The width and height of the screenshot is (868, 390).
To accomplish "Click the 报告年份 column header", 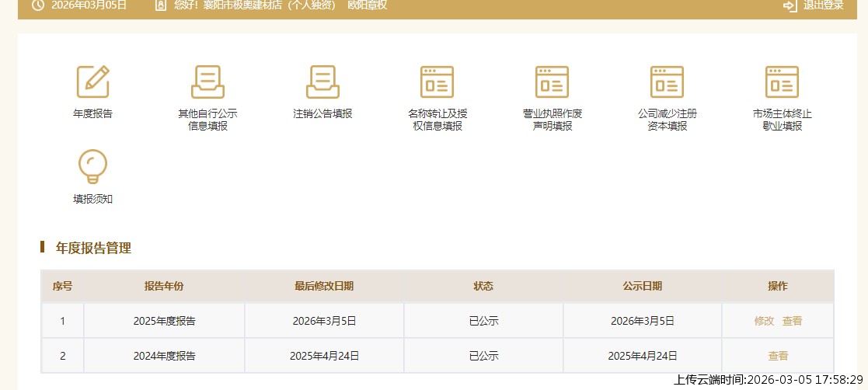I will pyautogui.click(x=164, y=286).
